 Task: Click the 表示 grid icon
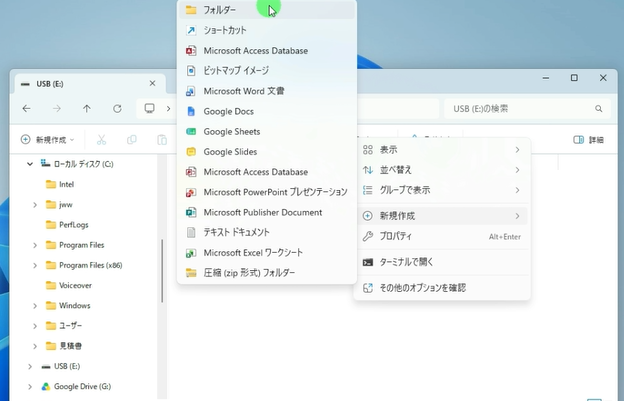(368, 150)
